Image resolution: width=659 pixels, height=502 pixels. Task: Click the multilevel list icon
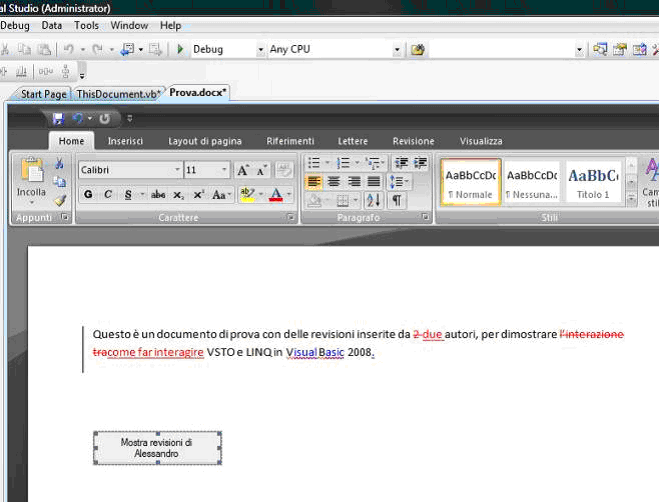click(373, 163)
